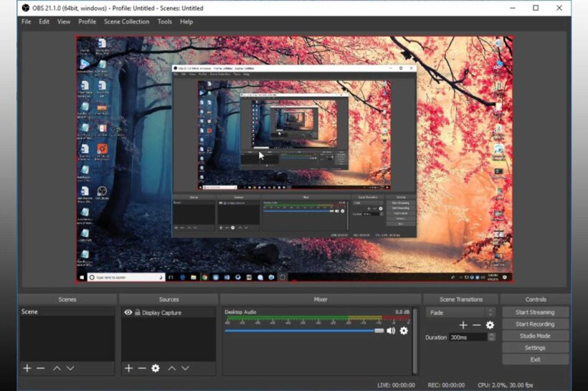Image resolution: width=588 pixels, height=391 pixels.
Task: Click the Controls panel header
Action: pos(536,299)
